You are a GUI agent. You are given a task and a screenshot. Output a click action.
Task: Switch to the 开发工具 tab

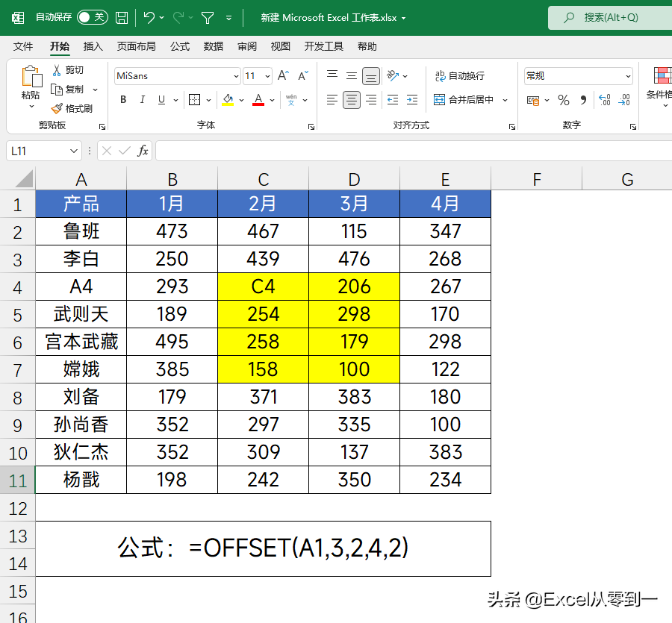tap(323, 46)
